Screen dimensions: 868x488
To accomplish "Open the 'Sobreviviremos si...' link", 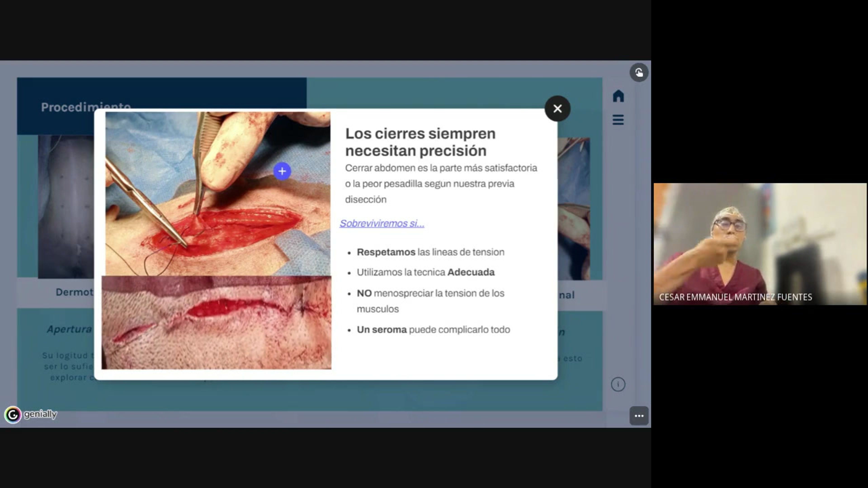I will [x=382, y=223].
